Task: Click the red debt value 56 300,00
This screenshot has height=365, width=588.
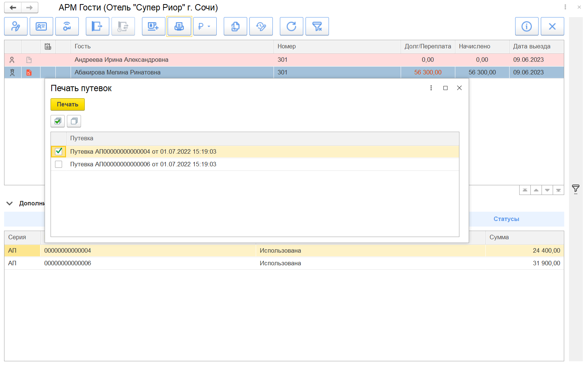Action: 428,73
